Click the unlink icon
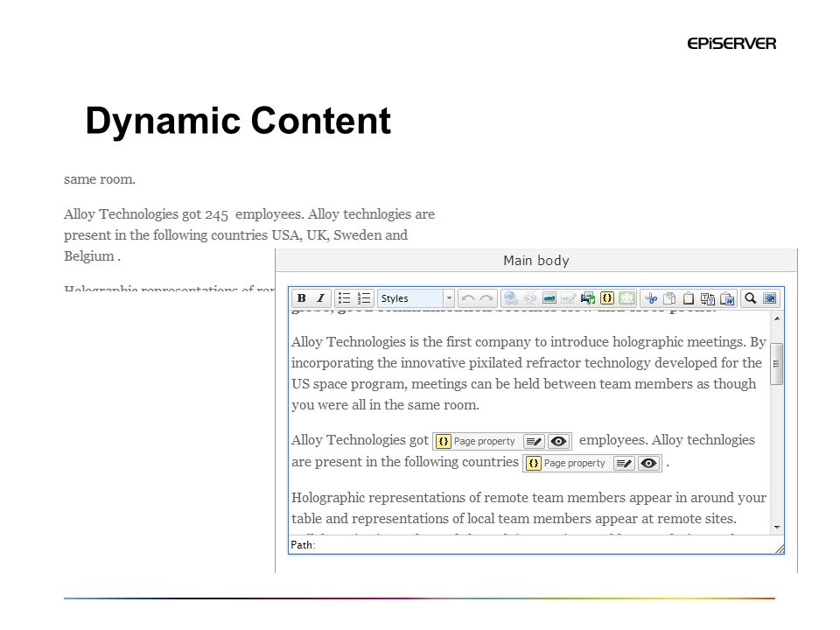The height and width of the screenshot is (630, 840). click(530, 298)
